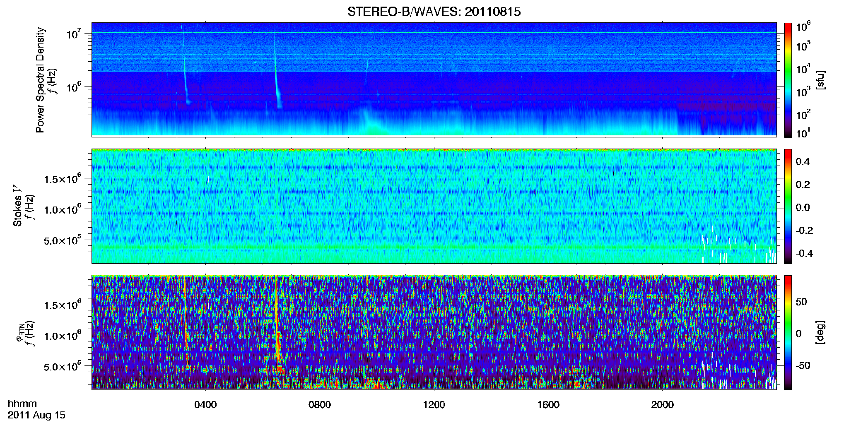Click the plot title STEREO-B/WAVES: 20110815
Screen dimensions: 868x447
tap(434, 12)
